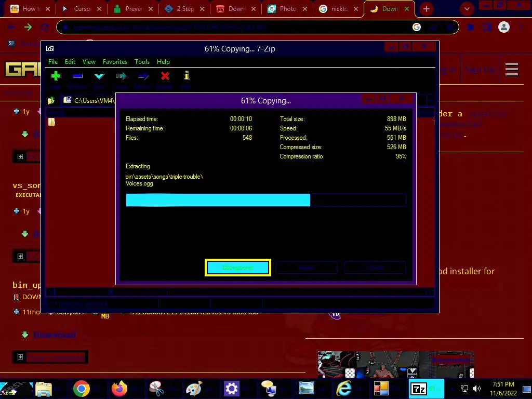The height and width of the screenshot is (399, 532).
Task: Expand the plus box above vs_son file entry
Action: pyautogui.click(x=20, y=156)
